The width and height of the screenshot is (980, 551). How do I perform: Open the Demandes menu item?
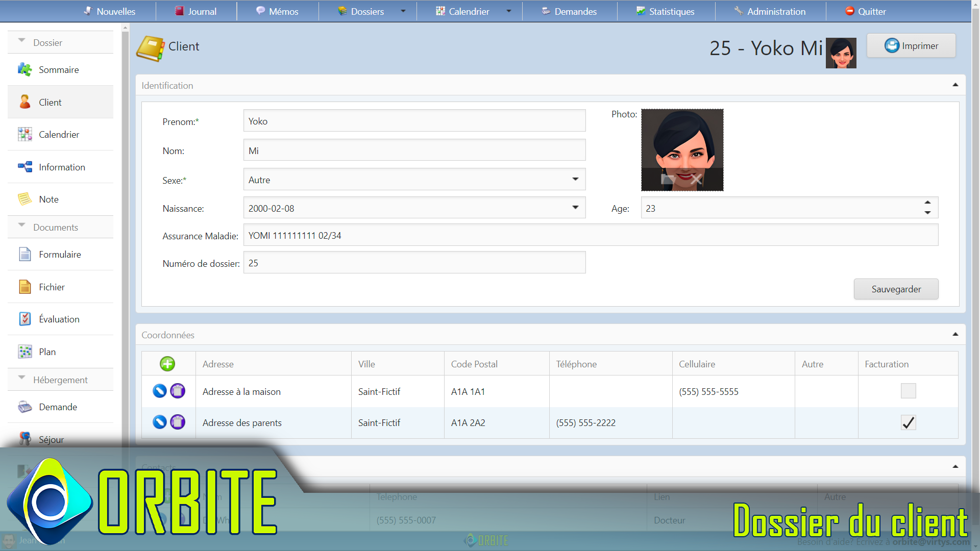(569, 11)
